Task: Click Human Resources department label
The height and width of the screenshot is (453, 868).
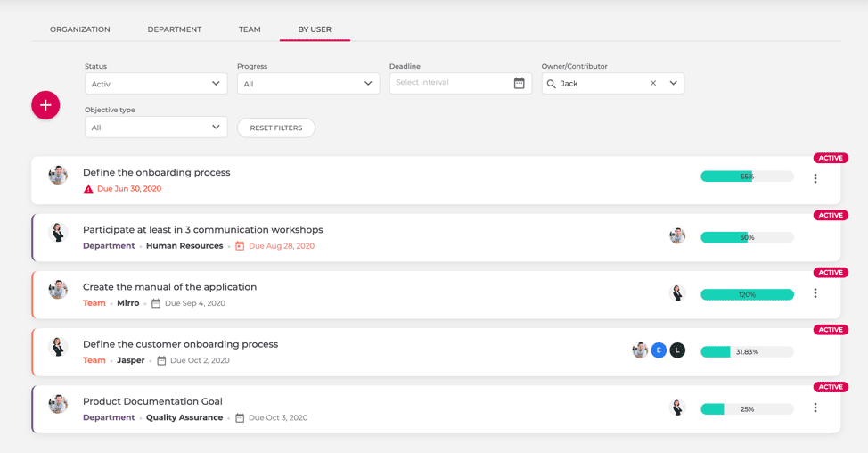Action: coord(184,246)
